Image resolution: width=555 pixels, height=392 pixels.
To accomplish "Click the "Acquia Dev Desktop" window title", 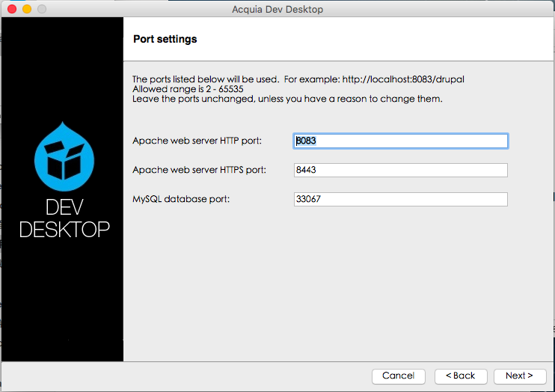I will pos(277,9).
